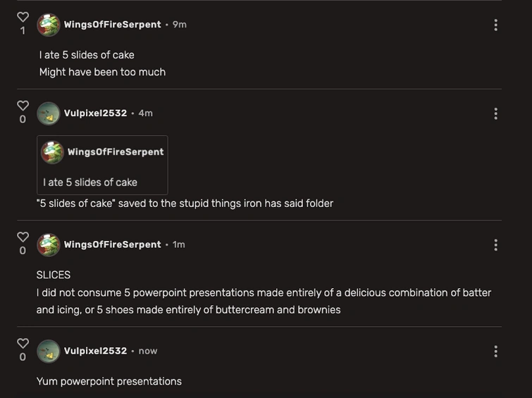Image resolution: width=532 pixels, height=398 pixels.
Task: Click WingsOfFireSerpent's avatar on the 9m post
Action: [48, 25]
